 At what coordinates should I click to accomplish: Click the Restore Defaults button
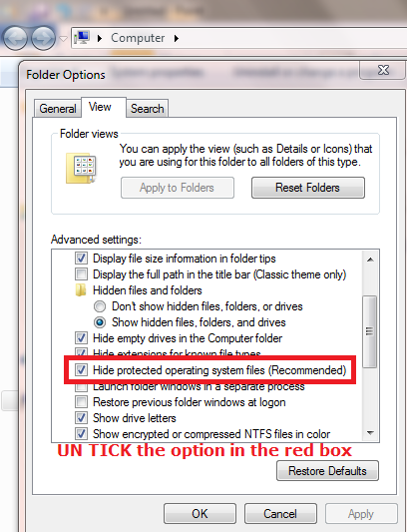327,471
